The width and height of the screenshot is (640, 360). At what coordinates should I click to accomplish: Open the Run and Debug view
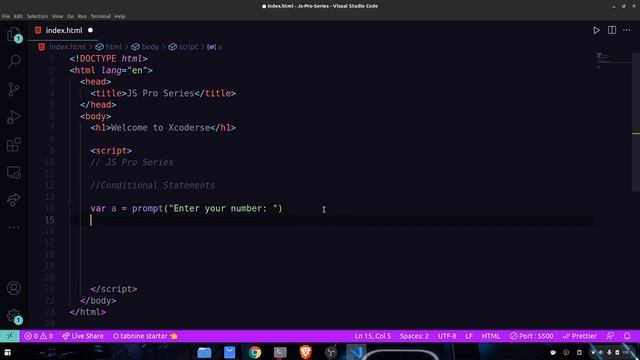14,117
